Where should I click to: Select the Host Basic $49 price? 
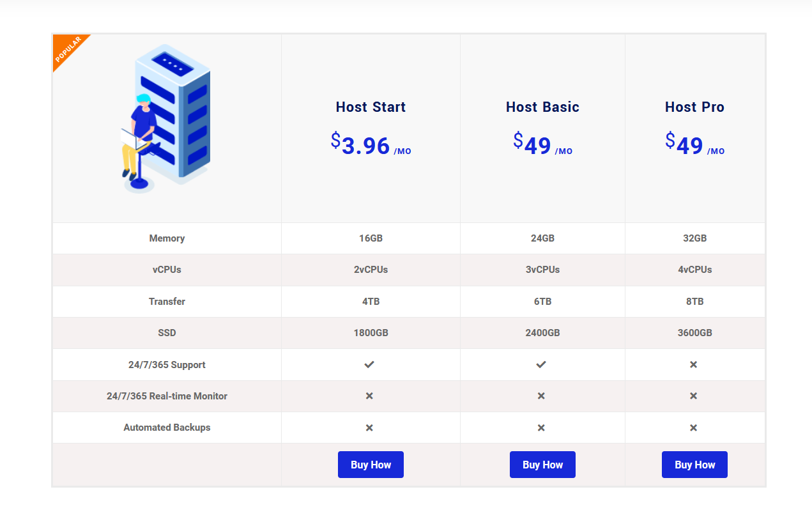pyautogui.click(x=542, y=146)
